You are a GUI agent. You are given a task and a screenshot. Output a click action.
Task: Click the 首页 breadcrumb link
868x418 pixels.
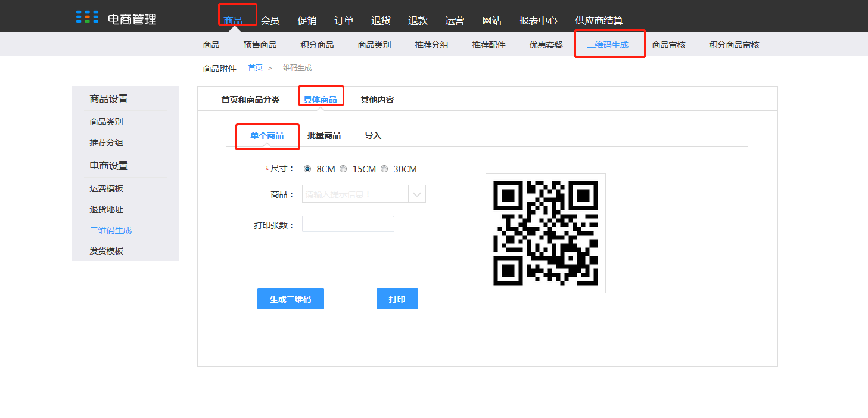coord(255,68)
